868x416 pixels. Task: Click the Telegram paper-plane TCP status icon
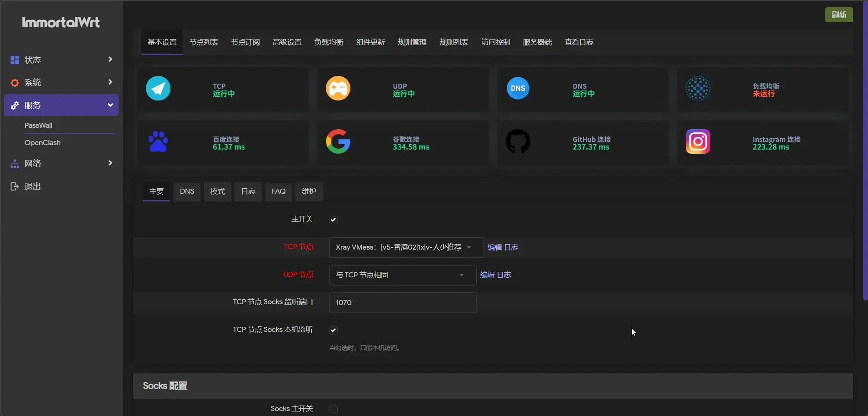(x=158, y=88)
